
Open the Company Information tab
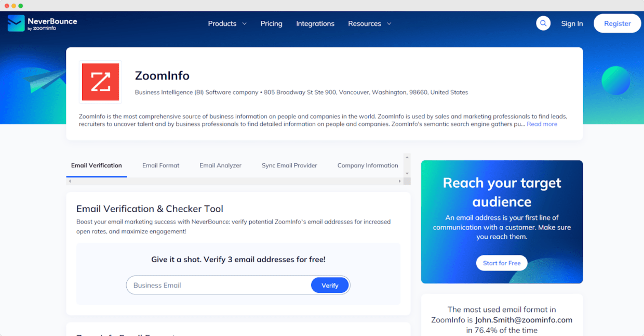pos(368,165)
